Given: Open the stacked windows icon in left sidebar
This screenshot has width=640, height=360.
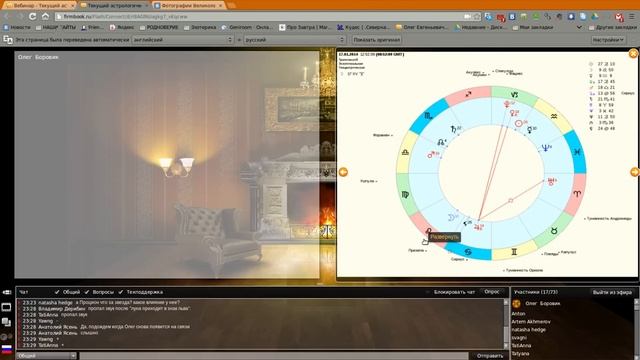Looking at the screenshot, I should tap(6, 322).
